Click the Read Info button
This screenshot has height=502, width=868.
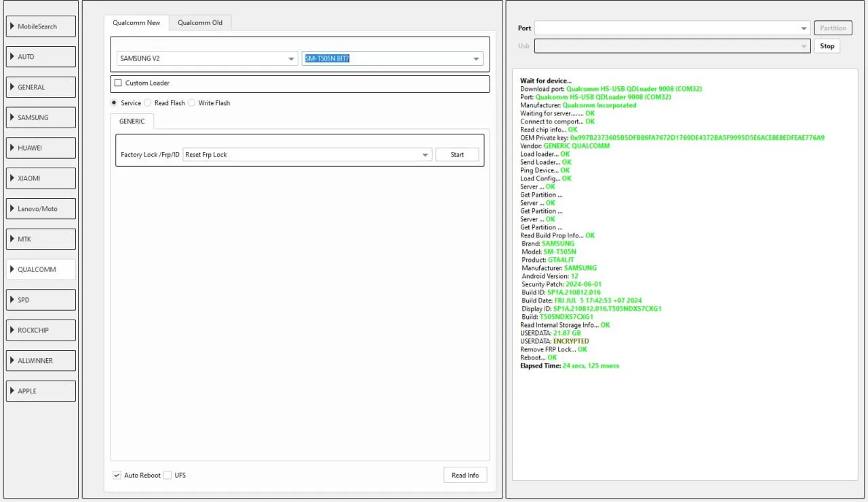click(x=465, y=476)
